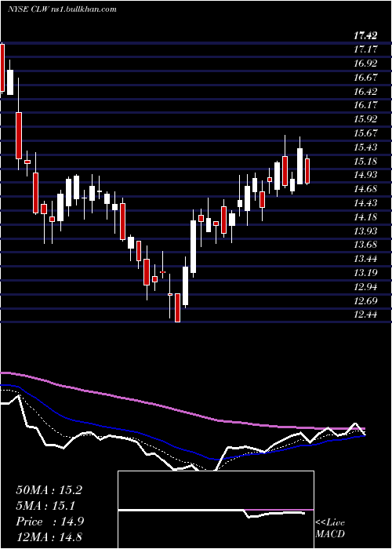Click the 14.93 price axis label
The width and height of the screenshot is (392, 549).
pyautogui.click(x=365, y=175)
